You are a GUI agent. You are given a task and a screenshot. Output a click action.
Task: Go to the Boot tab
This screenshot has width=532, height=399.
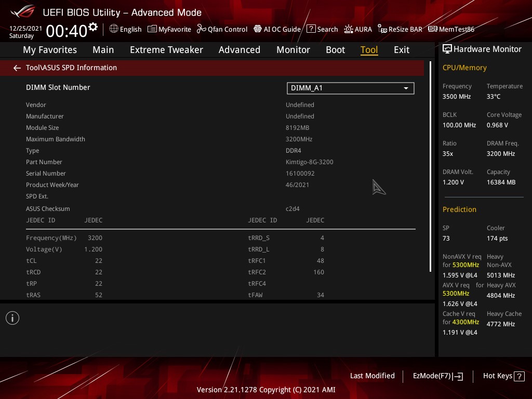335,50
